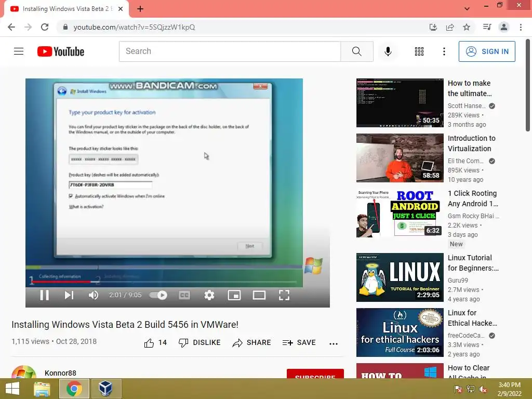Open VirtualBox from taskbar
532x399 pixels.
coord(105,389)
